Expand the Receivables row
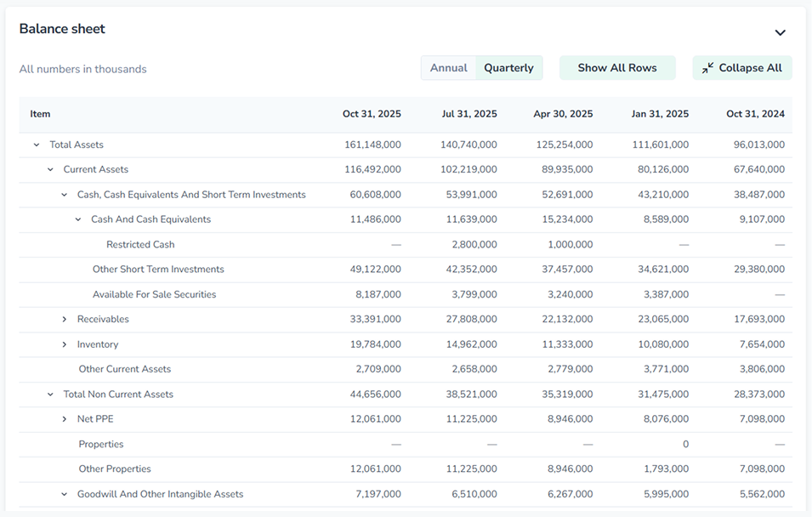This screenshot has width=812, height=517. pyautogui.click(x=65, y=320)
